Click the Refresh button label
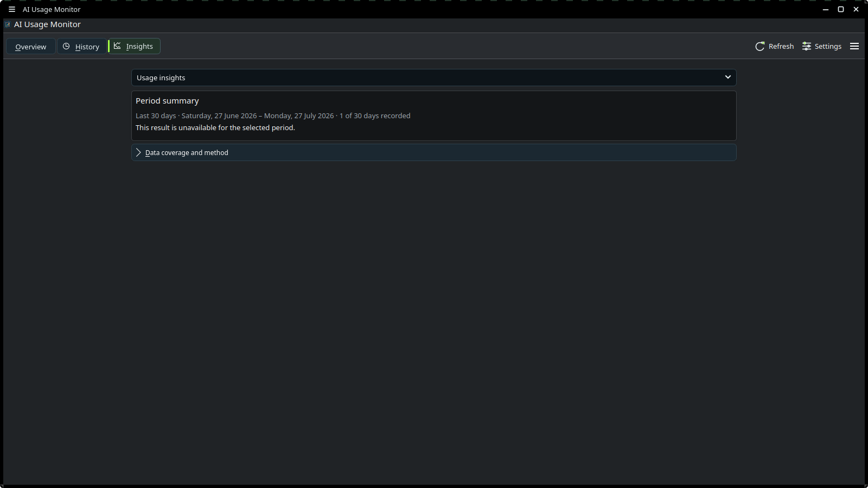The height and width of the screenshot is (488, 868). pos(781,47)
